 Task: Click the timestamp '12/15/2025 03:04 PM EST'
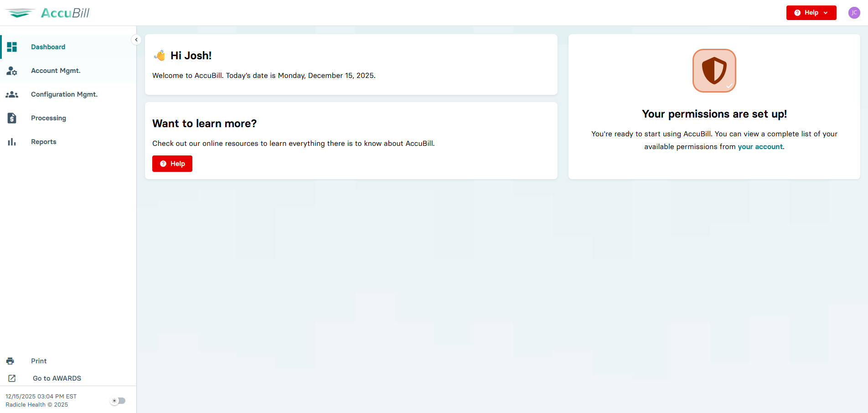coord(41,397)
